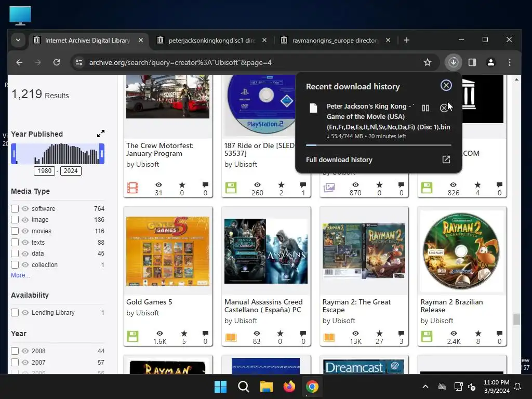
Task: Edit the 1980 start year field
Action: coord(45,170)
